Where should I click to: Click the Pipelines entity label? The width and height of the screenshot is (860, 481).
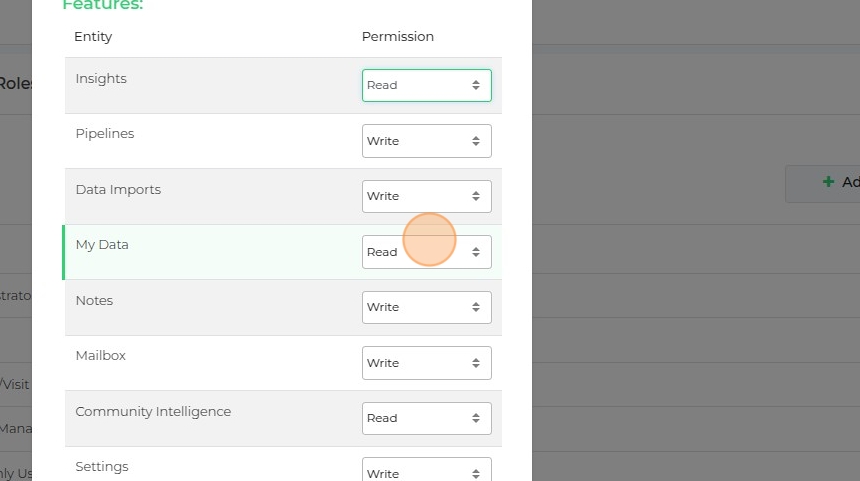click(x=105, y=134)
